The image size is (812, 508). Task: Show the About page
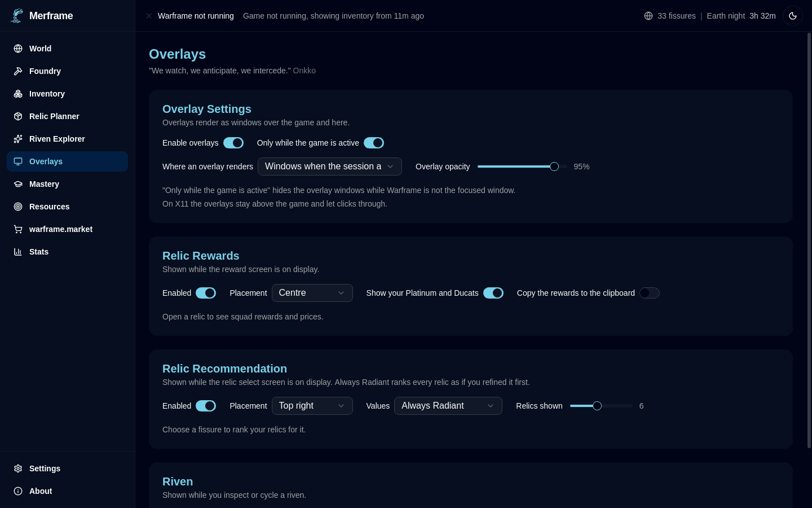[x=68, y=491]
